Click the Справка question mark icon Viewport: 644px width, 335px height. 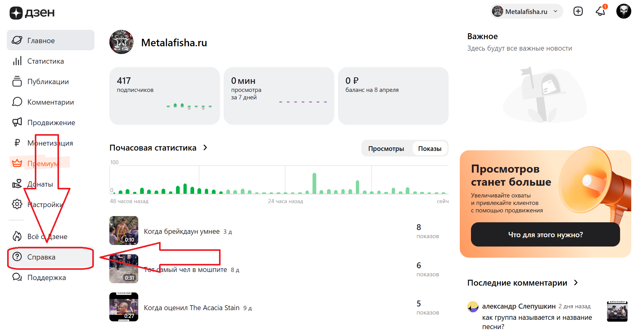pyautogui.click(x=17, y=257)
